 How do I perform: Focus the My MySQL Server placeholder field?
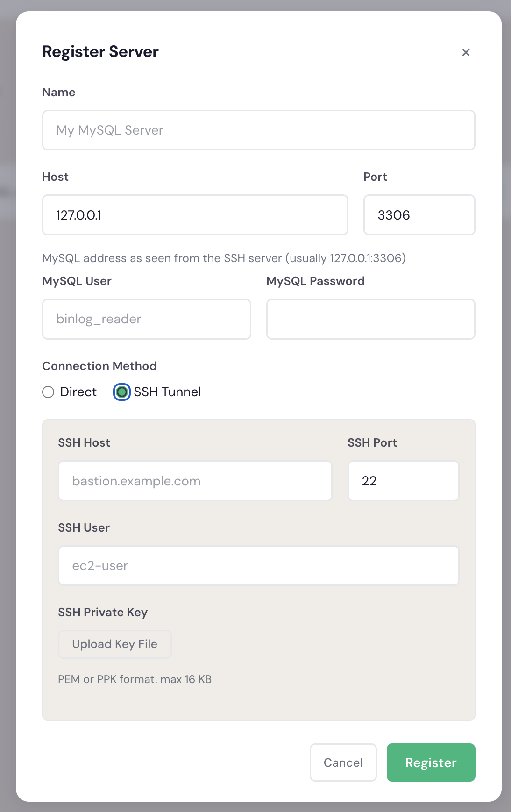[258, 130]
